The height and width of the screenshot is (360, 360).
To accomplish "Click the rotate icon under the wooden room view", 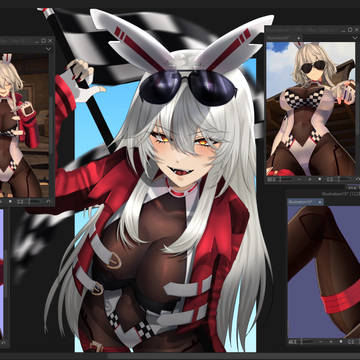I will pyautogui.click(x=48, y=202).
